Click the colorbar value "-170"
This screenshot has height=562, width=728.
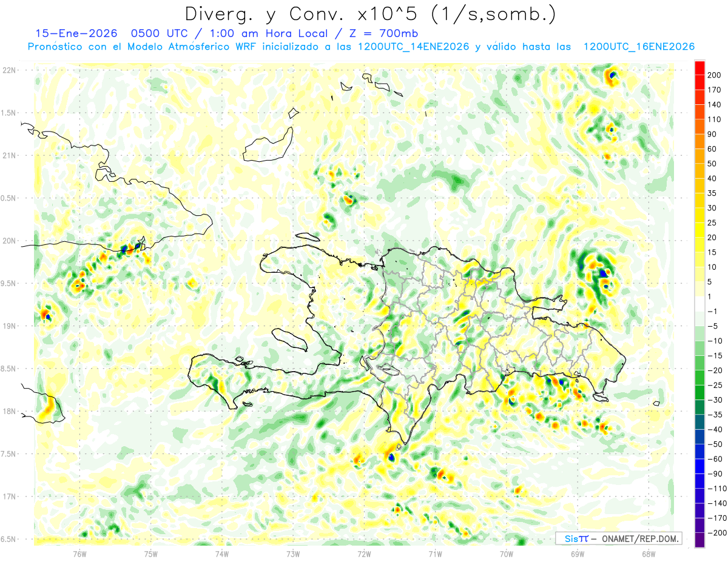[716, 518]
